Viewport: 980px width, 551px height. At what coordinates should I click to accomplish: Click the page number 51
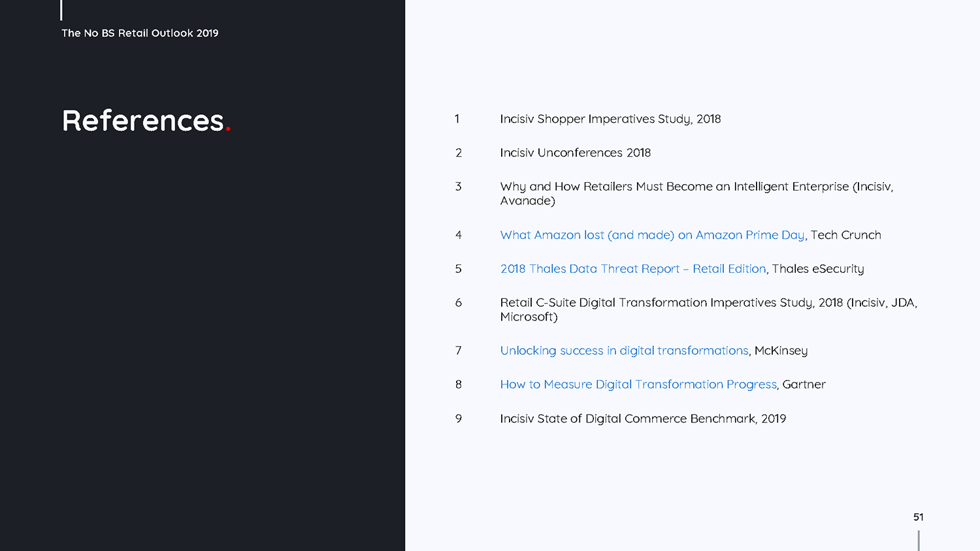click(x=919, y=517)
